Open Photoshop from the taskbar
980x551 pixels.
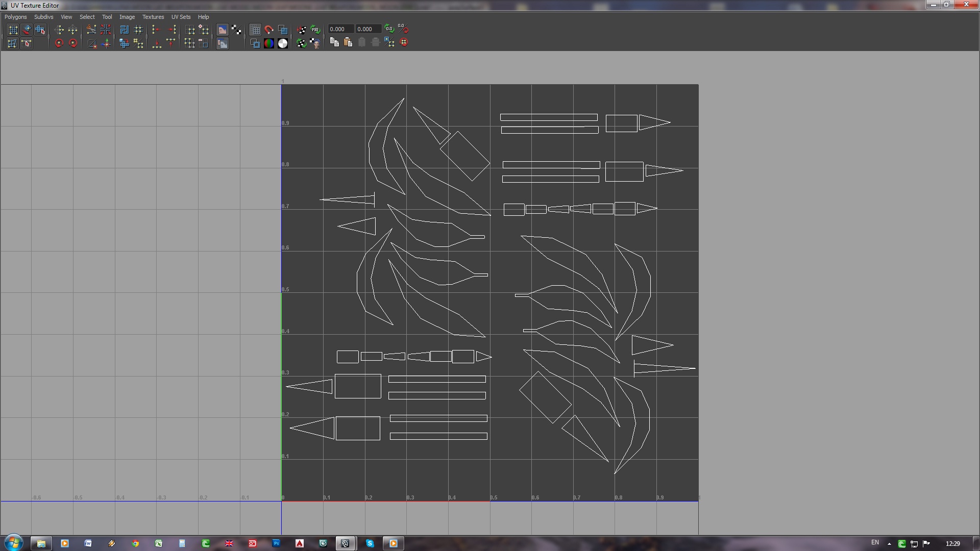pyautogui.click(x=276, y=543)
